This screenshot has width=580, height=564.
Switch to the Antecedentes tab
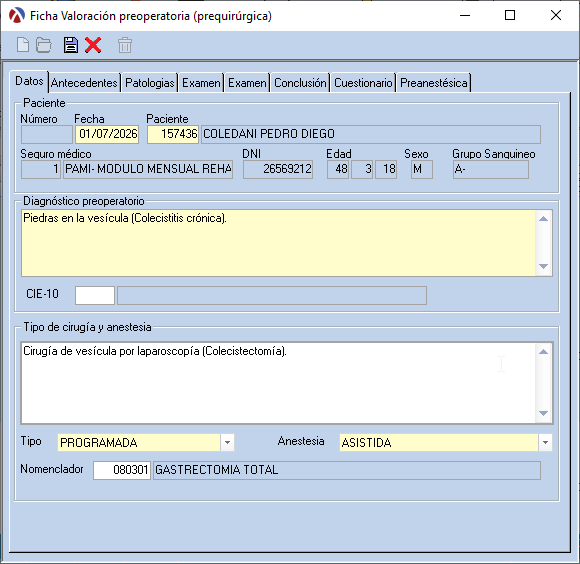click(x=84, y=82)
